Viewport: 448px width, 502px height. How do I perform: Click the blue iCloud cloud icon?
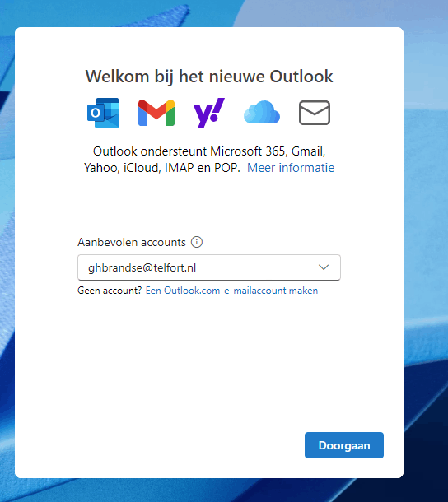[262, 112]
